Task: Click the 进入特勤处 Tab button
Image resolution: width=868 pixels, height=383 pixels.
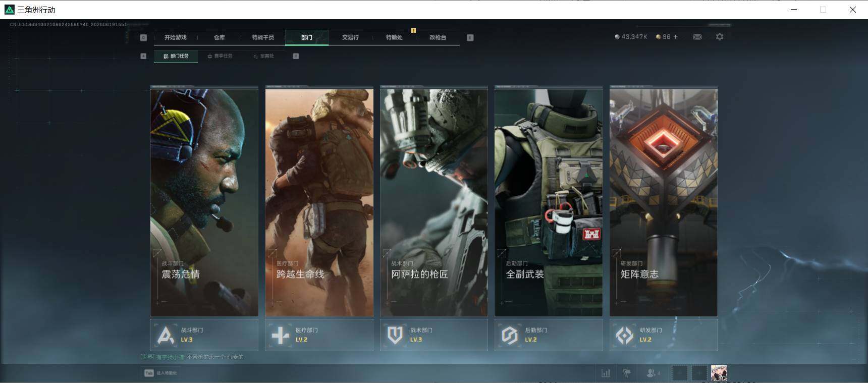Action: click(x=160, y=373)
